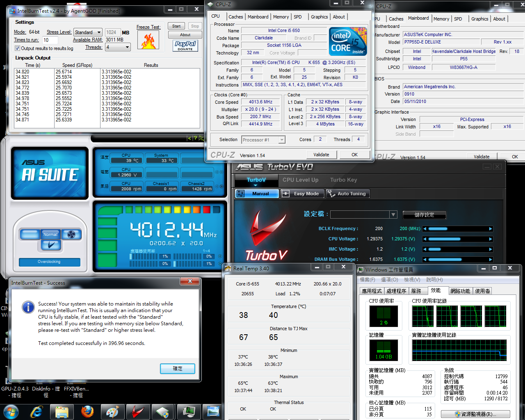The height and width of the screenshot is (420, 525).
Task: Switch to Memory tab in rear CPU-Z
Action: click(x=441, y=19)
